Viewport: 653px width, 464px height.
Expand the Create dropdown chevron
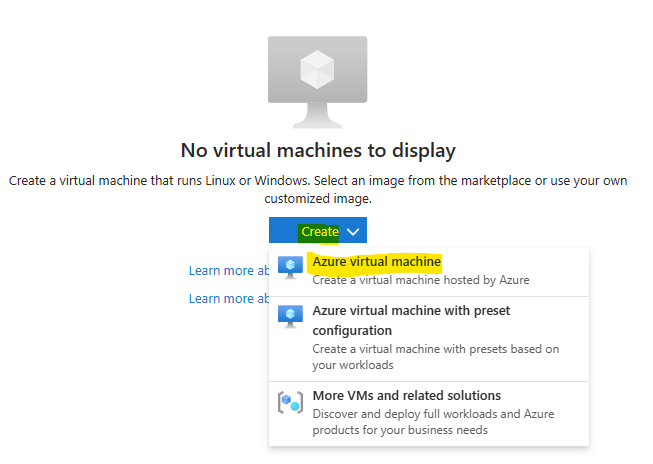click(x=353, y=232)
